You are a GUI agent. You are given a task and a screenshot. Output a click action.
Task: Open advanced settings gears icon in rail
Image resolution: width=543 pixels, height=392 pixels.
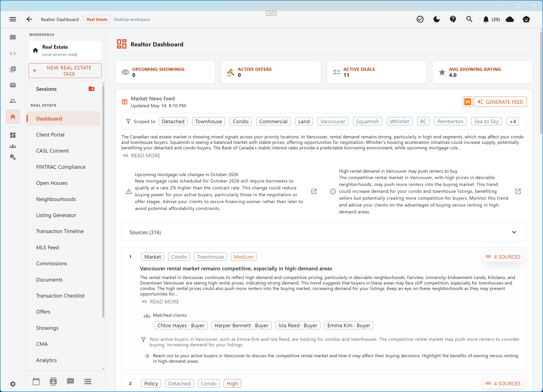(x=13, y=157)
